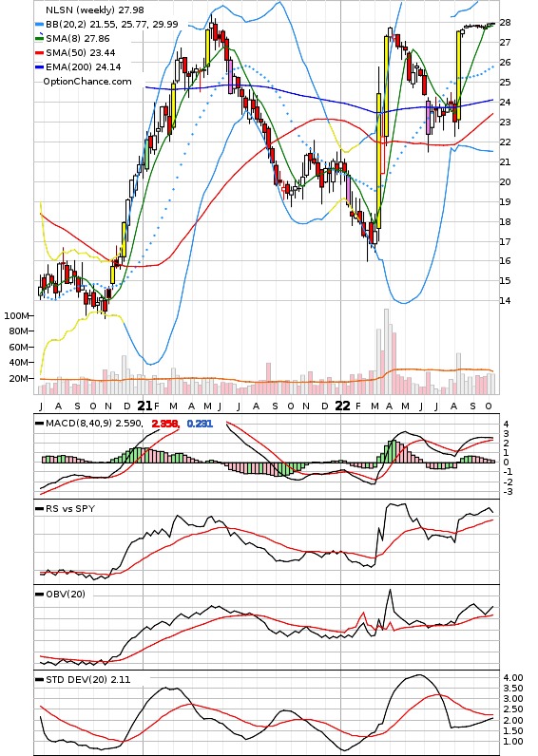The image size is (538, 756).
Task: Click the NLSN (weekly) 27.98 chart title
Action: 94,9
